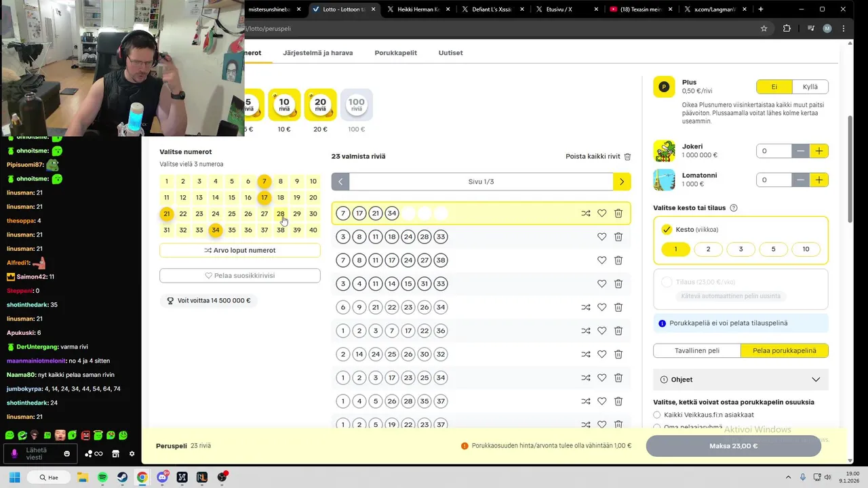Select duration 10 weeks
Viewport: 868px width, 488px height.
pyautogui.click(x=806, y=249)
